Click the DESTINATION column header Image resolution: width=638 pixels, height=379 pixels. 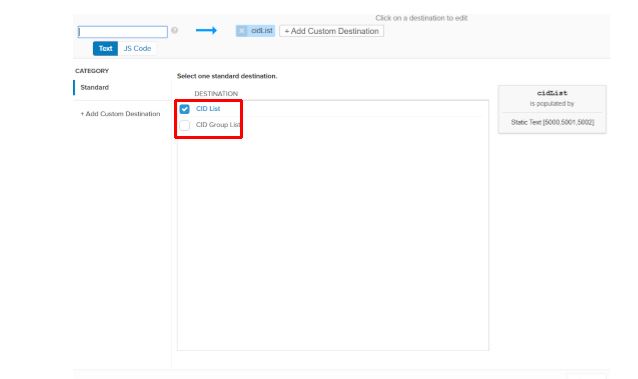[216, 94]
